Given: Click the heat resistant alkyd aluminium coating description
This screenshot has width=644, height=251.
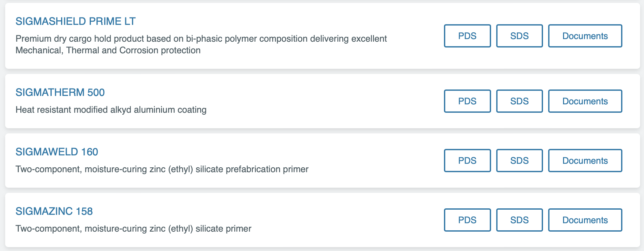Looking at the screenshot, I should point(111,110).
